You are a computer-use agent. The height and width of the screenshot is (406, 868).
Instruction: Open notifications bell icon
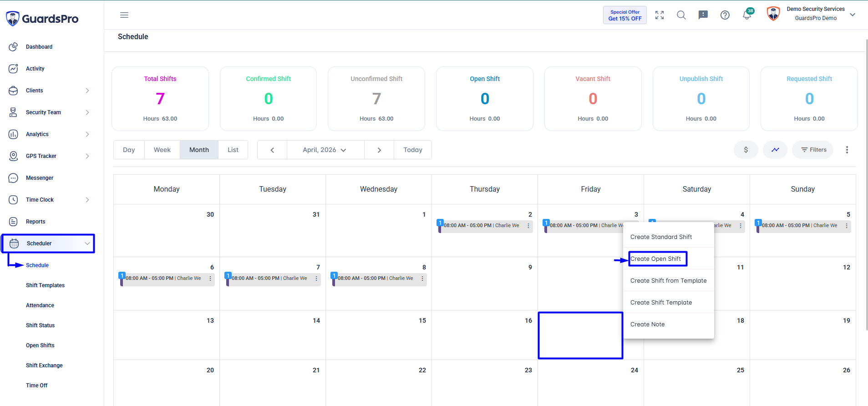click(747, 15)
